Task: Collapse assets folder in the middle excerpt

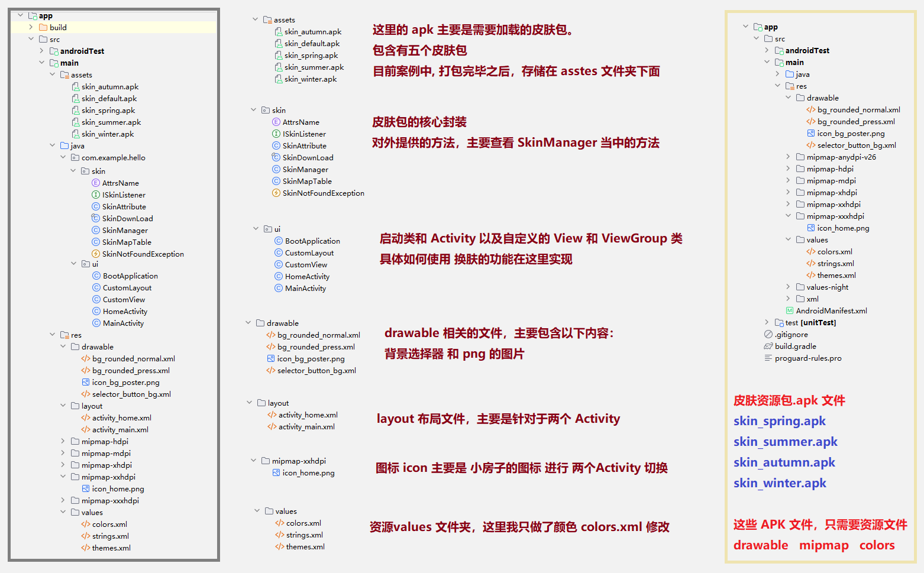Action: 256,20
